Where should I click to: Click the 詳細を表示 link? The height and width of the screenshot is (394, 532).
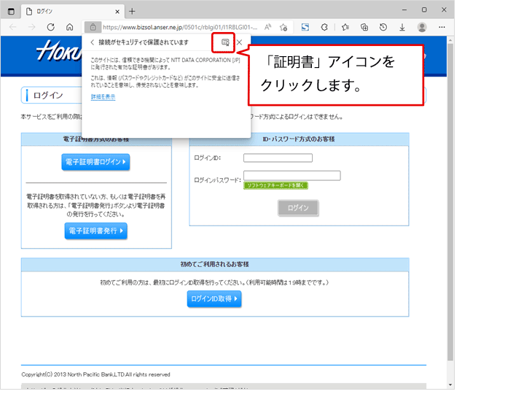[x=103, y=97]
